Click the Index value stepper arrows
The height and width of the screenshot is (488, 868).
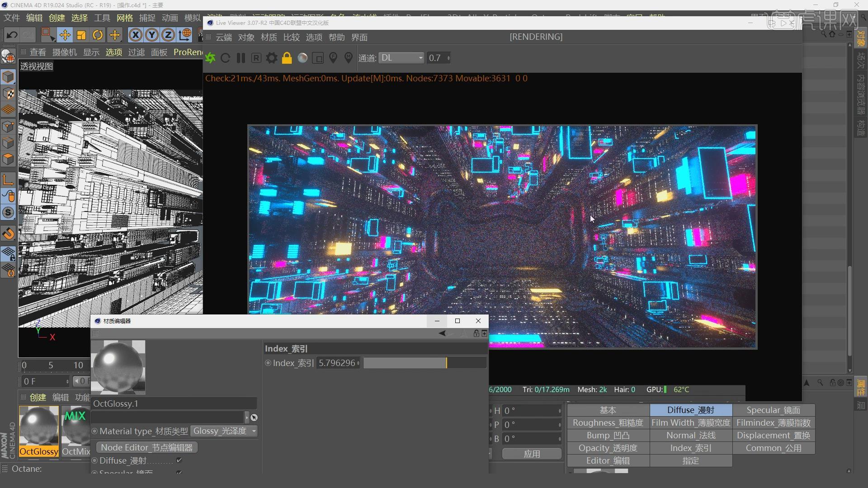[358, 363]
